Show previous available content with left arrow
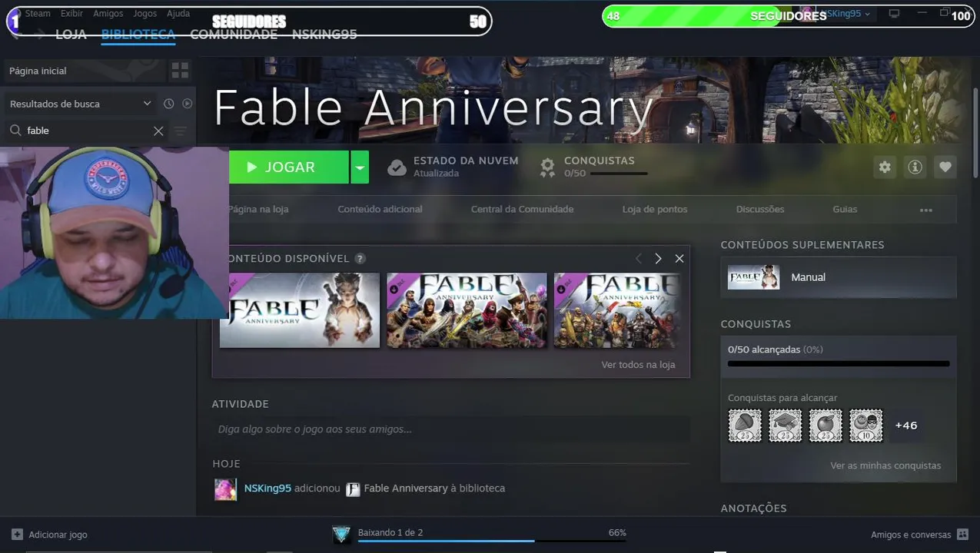The height and width of the screenshot is (553, 980). (x=638, y=259)
